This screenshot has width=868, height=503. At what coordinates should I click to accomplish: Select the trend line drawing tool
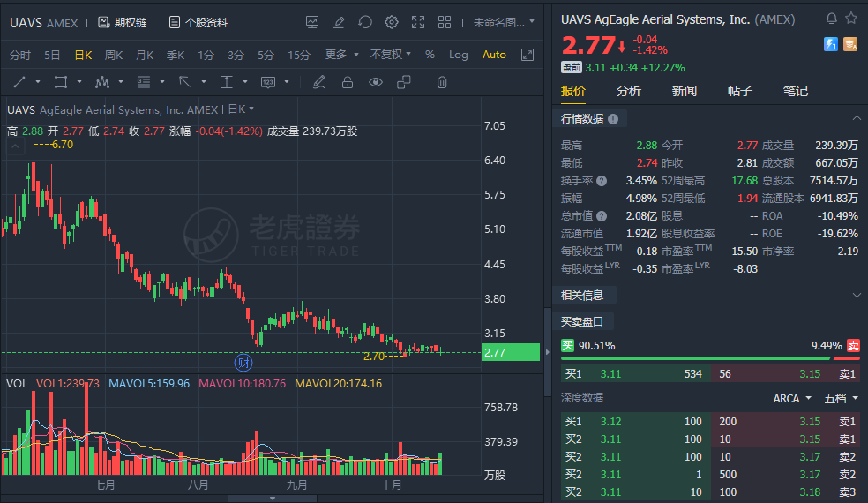pos(19,83)
